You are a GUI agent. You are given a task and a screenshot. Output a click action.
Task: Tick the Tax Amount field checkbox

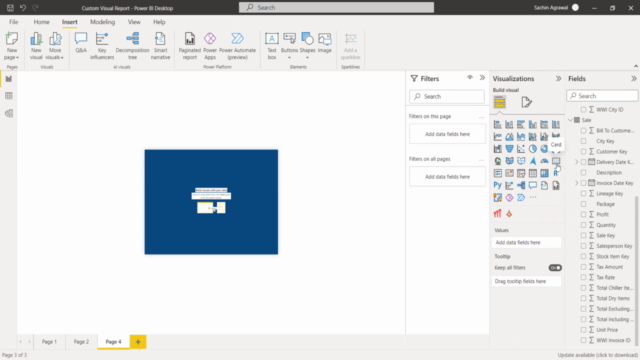coord(583,267)
